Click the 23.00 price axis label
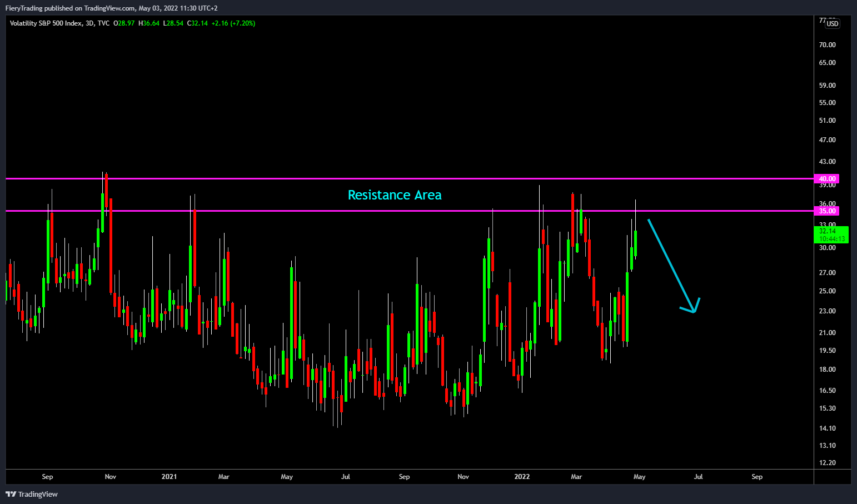Screen dimensions: 857x504 pos(828,311)
